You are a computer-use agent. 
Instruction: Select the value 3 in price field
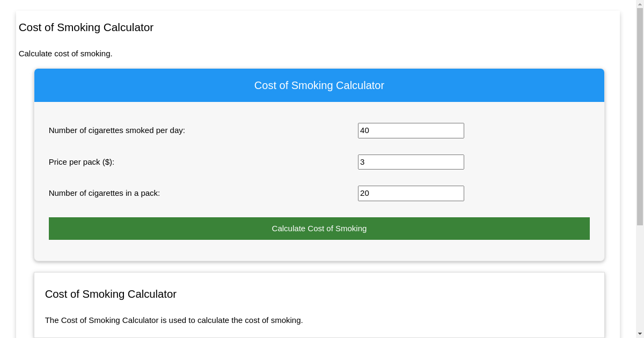tap(363, 161)
